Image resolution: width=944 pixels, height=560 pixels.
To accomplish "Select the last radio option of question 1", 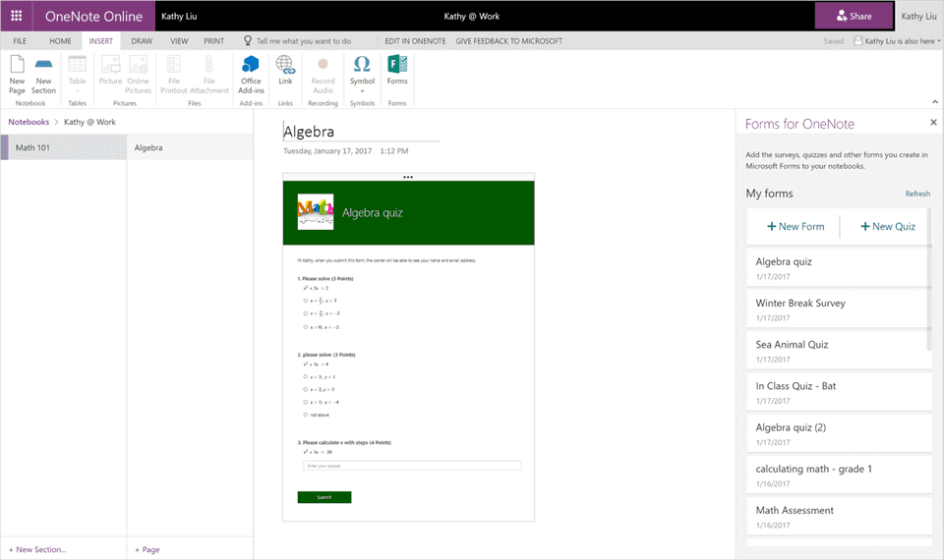I will point(306,326).
